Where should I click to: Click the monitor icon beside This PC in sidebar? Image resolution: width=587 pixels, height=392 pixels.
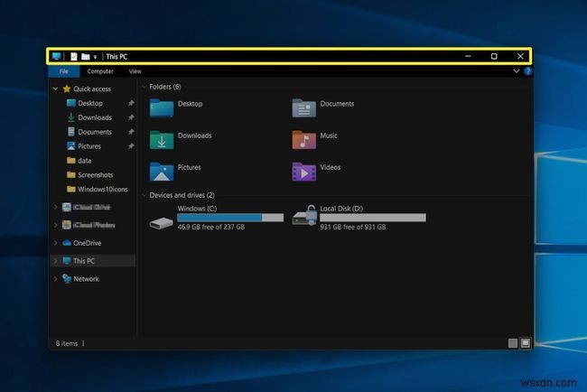click(67, 261)
